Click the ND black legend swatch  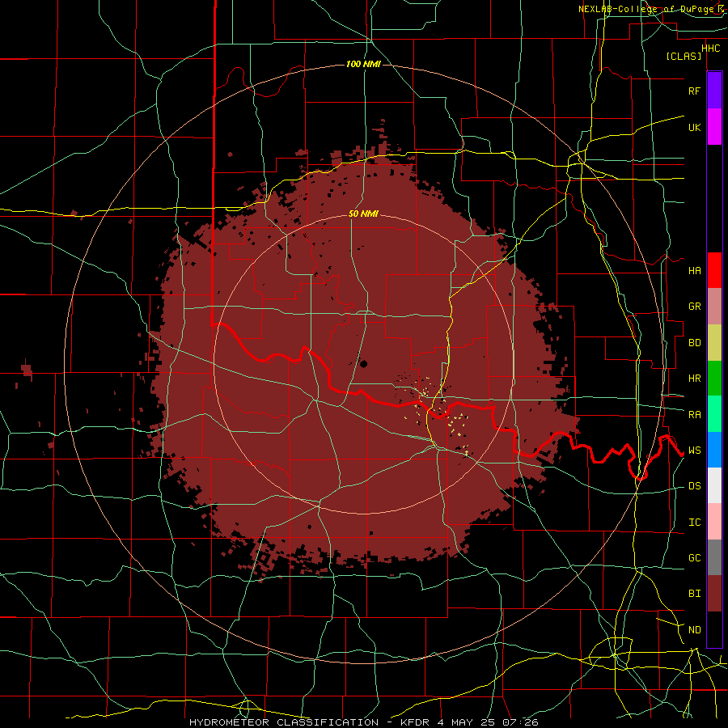(714, 629)
